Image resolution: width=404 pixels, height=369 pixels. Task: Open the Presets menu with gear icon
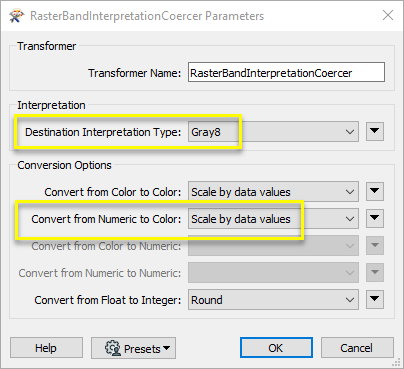(133, 348)
